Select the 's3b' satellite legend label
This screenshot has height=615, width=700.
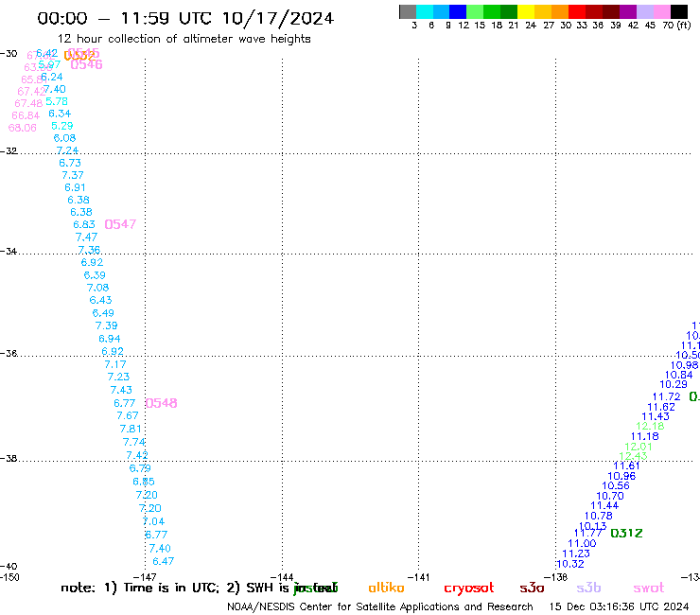(x=588, y=588)
